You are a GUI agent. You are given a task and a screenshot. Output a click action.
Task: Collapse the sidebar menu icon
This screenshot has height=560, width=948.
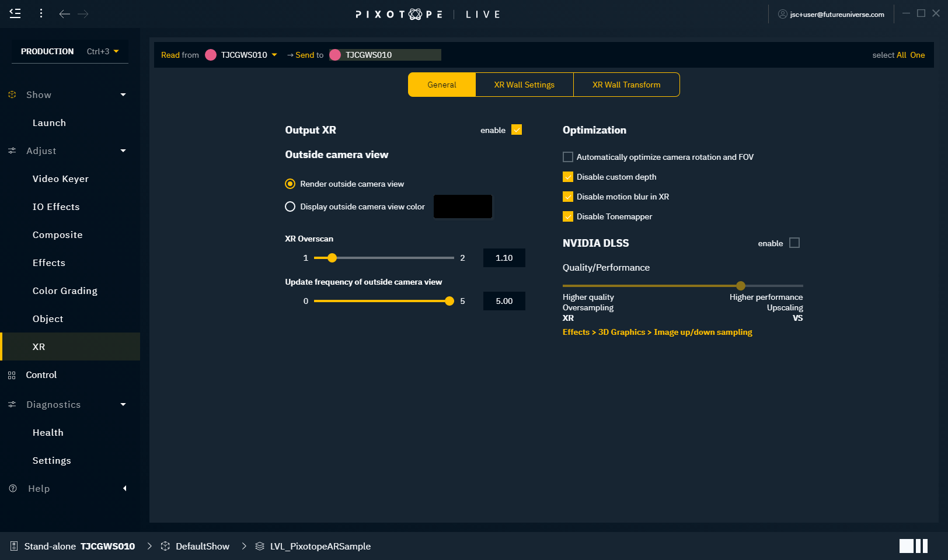[x=15, y=13]
